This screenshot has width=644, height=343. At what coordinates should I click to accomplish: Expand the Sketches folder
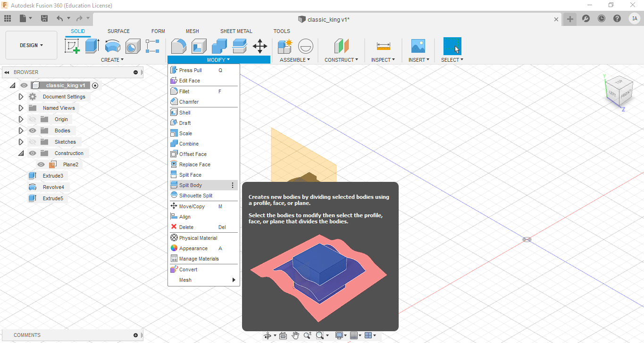point(21,142)
